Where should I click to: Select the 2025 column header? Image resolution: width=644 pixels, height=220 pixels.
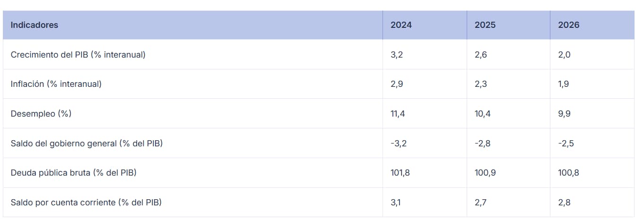click(485, 25)
